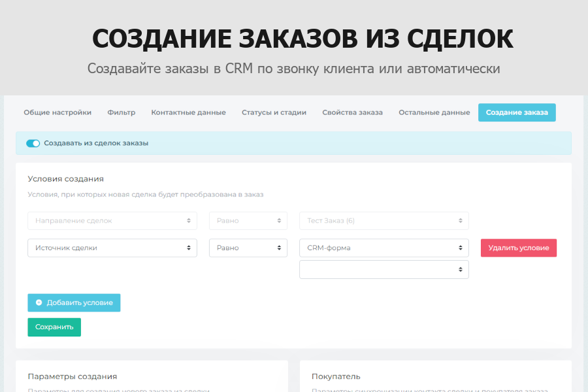Click the Покупатель section header
This screenshot has width=588, height=392.
335,376
